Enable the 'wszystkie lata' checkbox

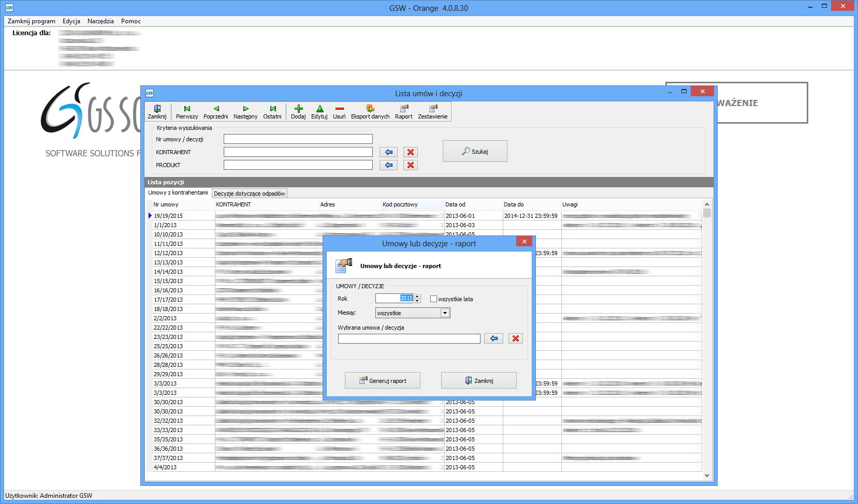pyautogui.click(x=434, y=299)
